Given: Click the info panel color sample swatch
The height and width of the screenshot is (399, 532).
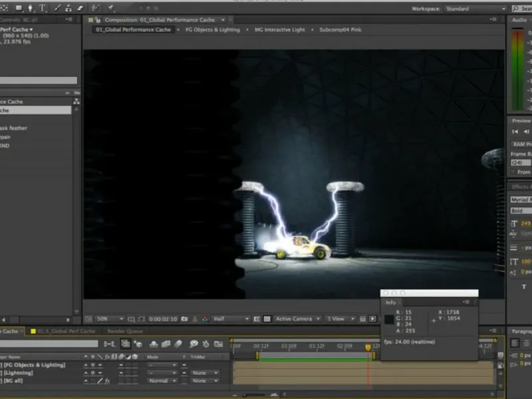Looking at the screenshot, I should (390, 319).
